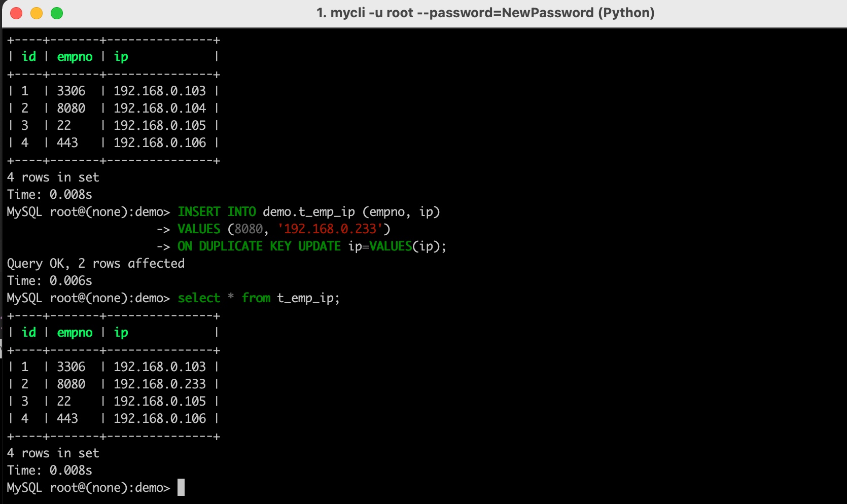Click the IP cell 192.168.0.104
Image resolution: width=847 pixels, height=504 pixels.
160,109
